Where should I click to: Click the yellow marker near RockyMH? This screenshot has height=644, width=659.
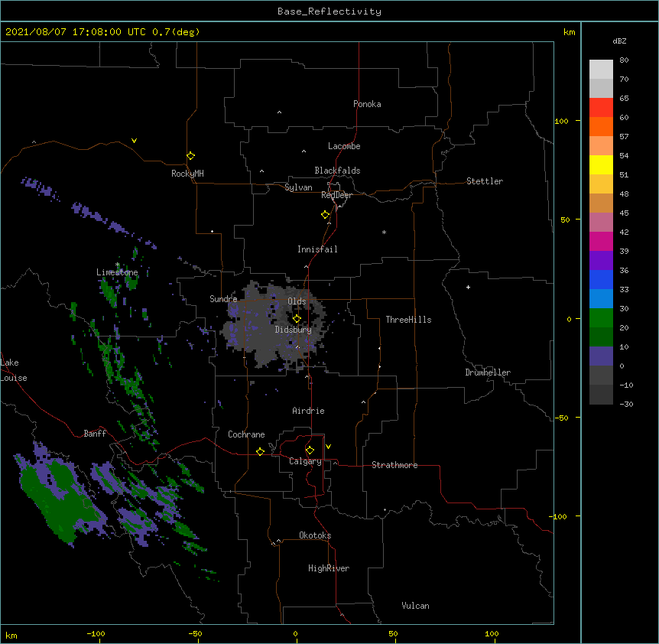[x=191, y=156]
